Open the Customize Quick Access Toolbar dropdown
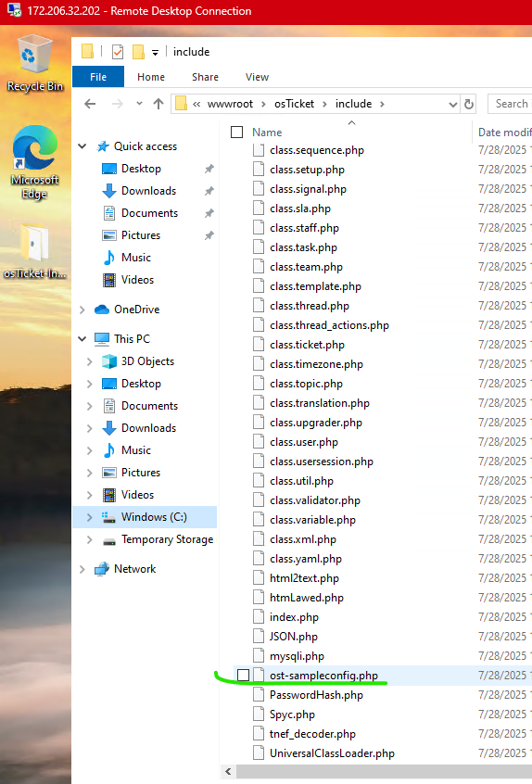The width and height of the screenshot is (532, 784). click(x=155, y=52)
